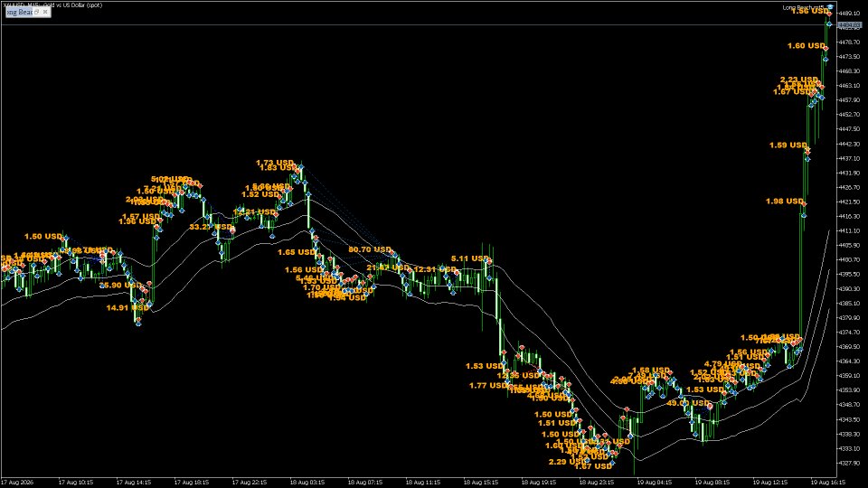This screenshot has height=488, width=868.
Task: Click the 19 Aug 16:15 time label
Action: click(x=827, y=483)
